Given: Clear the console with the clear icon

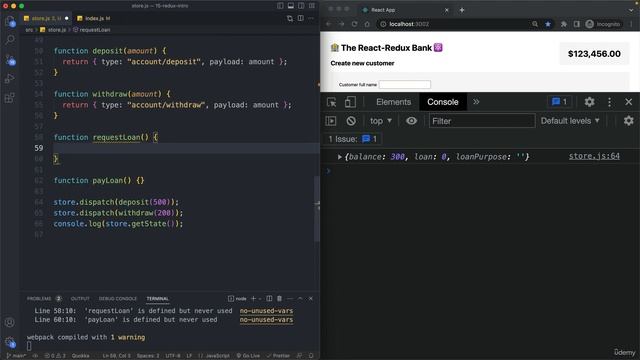Looking at the screenshot, I should (x=351, y=121).
